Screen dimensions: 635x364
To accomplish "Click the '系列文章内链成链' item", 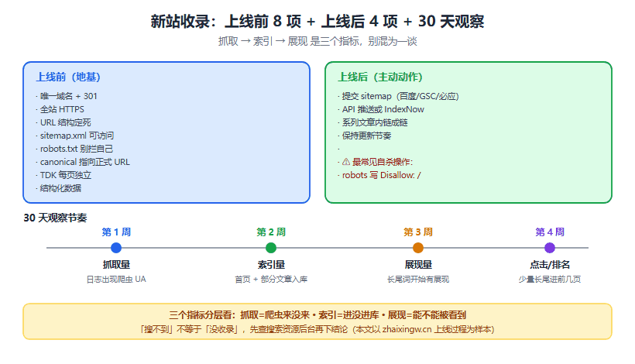I will click(375, 122).
